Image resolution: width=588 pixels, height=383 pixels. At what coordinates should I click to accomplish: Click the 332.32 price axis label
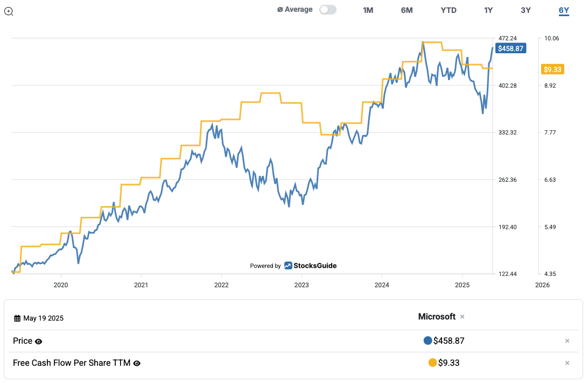507,132
